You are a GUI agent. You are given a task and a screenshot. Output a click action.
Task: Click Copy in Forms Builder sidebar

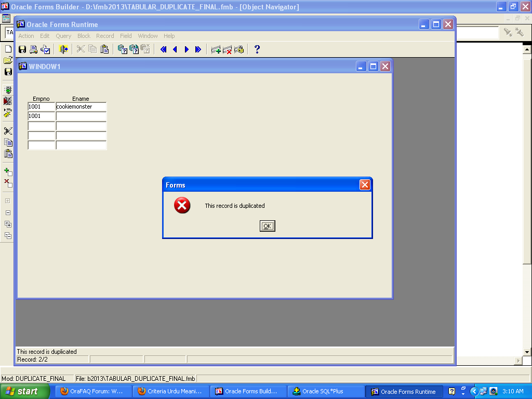coord(8,142)
